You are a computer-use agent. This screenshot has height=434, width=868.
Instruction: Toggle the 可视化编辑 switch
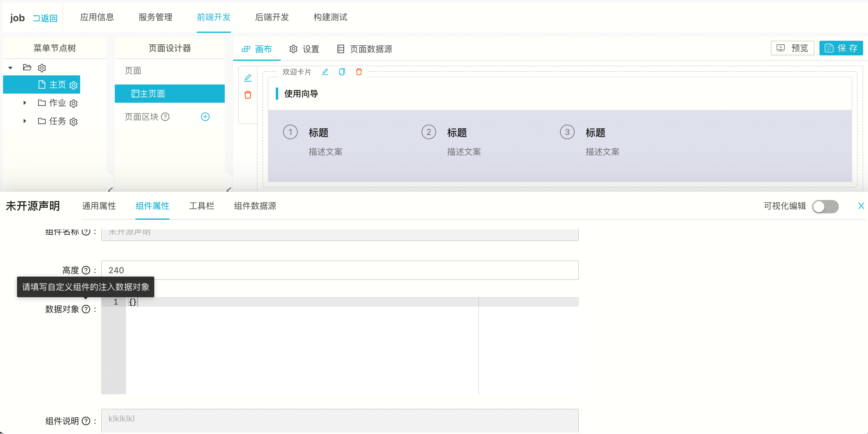(x=825, y=206)
